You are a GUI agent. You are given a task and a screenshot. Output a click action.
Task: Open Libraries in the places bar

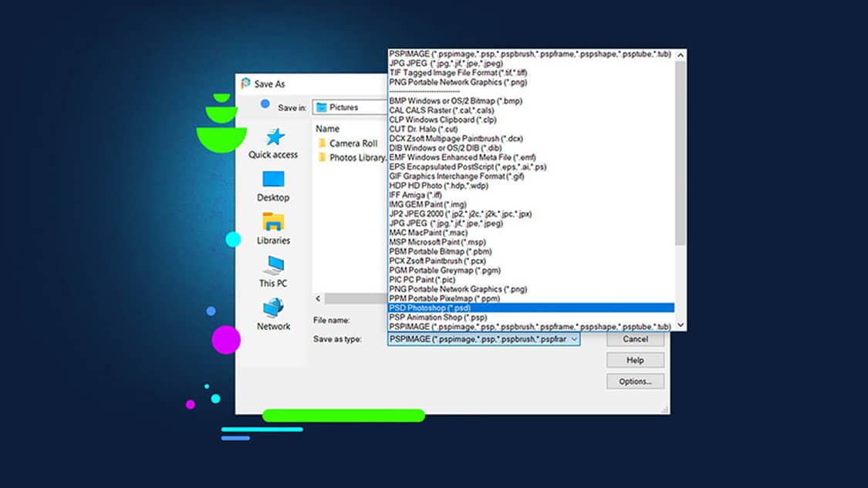tap(273, 229)
